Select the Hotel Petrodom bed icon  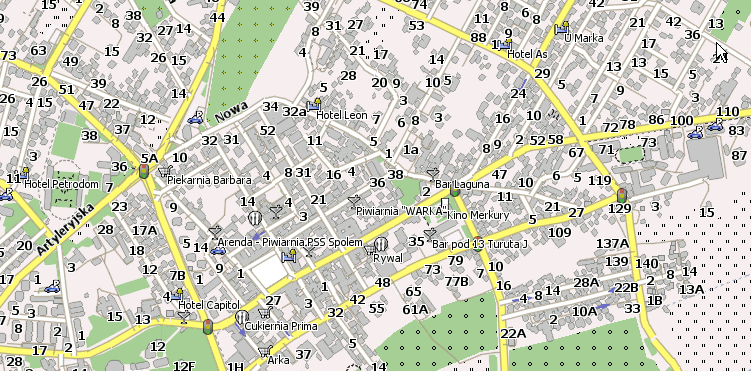pos(22,173)
